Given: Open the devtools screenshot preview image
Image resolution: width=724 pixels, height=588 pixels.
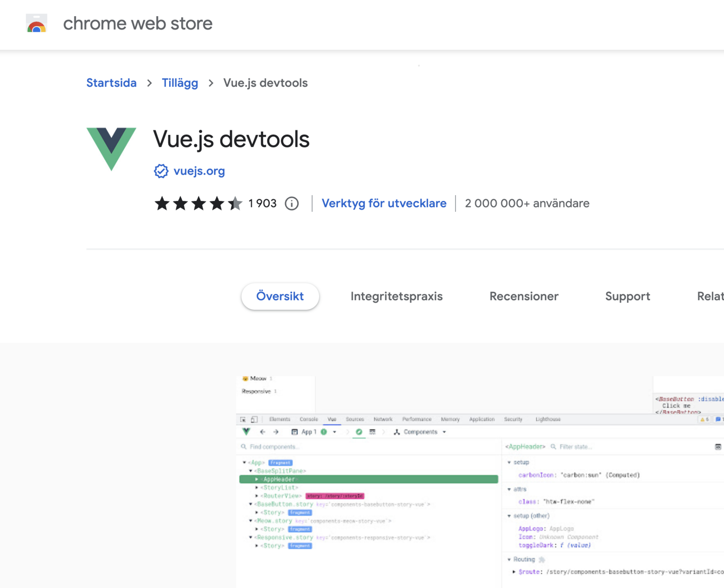Looking at the screenshot, I should pyautogui.click(x=480, y=482).
